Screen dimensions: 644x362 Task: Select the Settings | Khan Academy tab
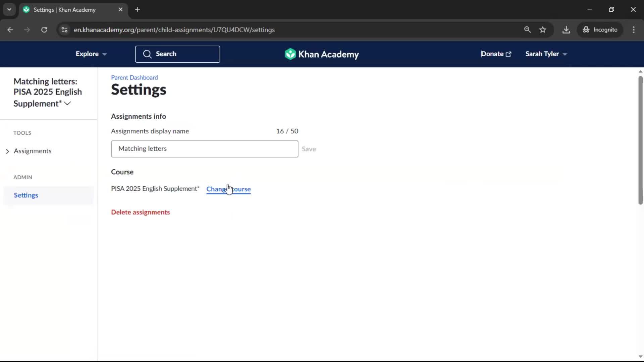click(73, 10)
